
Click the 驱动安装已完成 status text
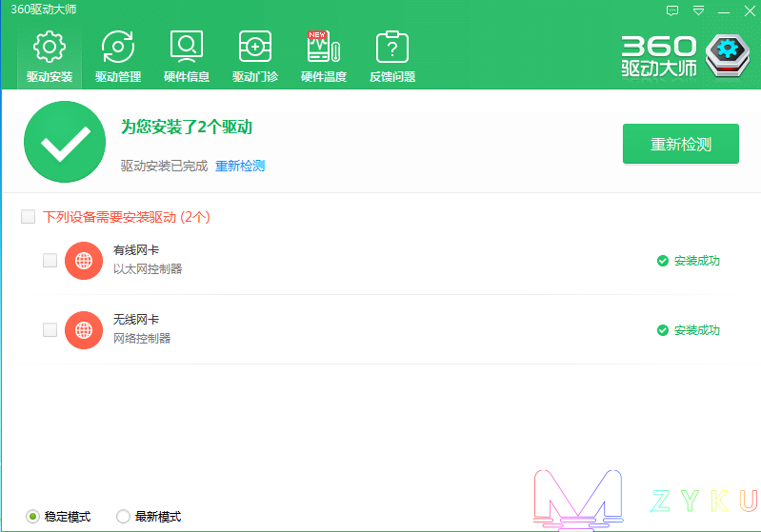click(x=164, y=166)
